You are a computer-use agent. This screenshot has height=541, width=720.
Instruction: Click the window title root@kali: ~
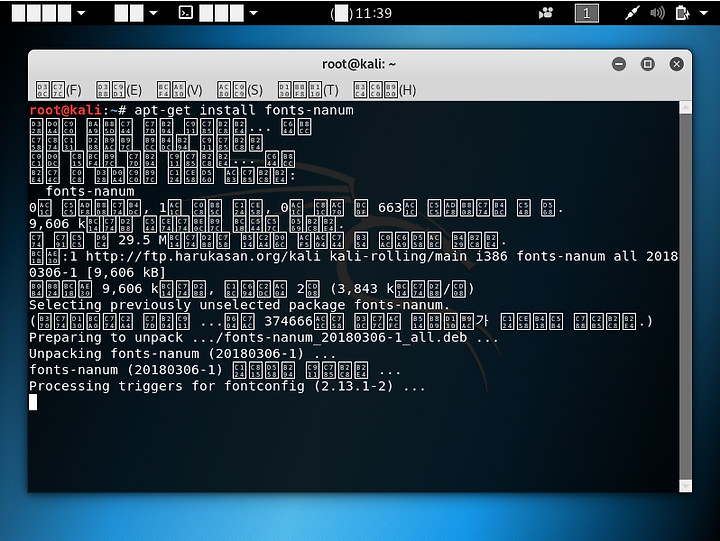[359, 64]
